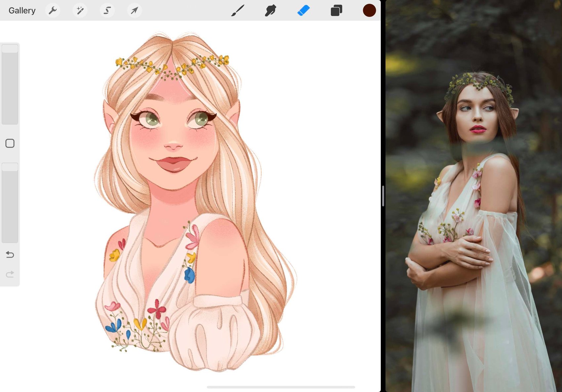This screenshot has width=562, height=392.
Task: Click the reference photo of elf woman
Action: coord(474,196)
